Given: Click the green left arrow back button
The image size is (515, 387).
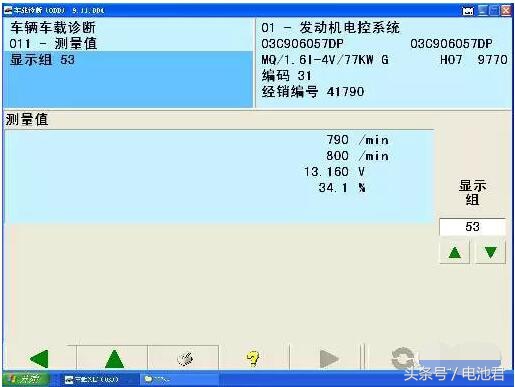Looking at the screenshot, I should 39,359.
